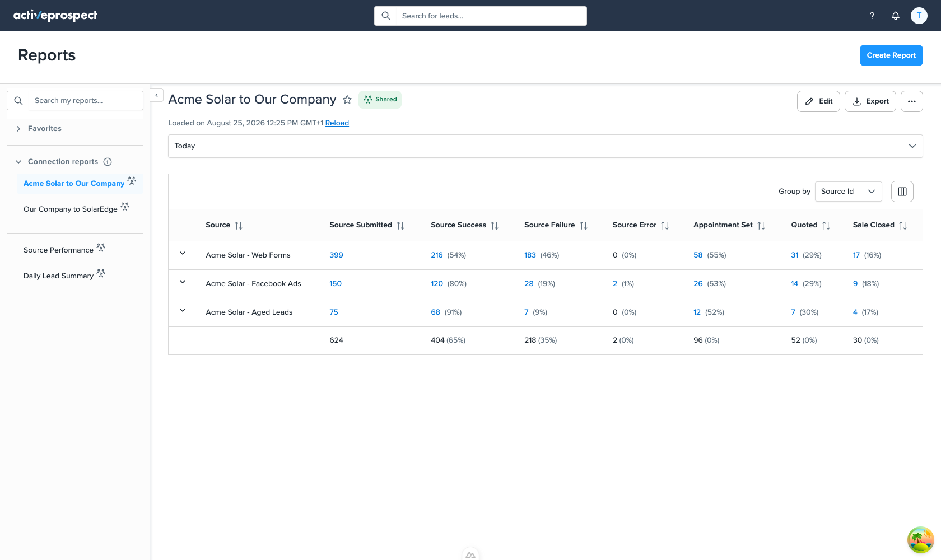Open the notifications bell

(x=896, y=16)
